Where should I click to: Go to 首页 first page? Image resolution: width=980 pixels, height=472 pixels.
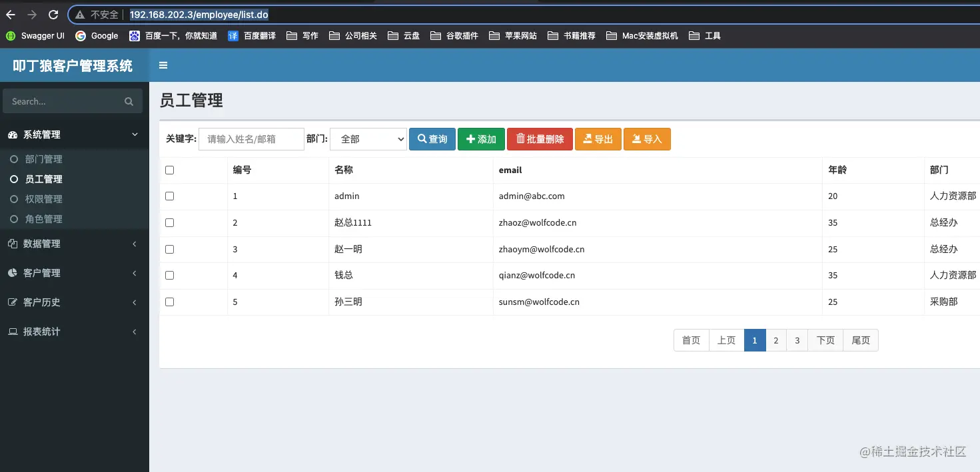pyautogui.click(x=692, y=340)
